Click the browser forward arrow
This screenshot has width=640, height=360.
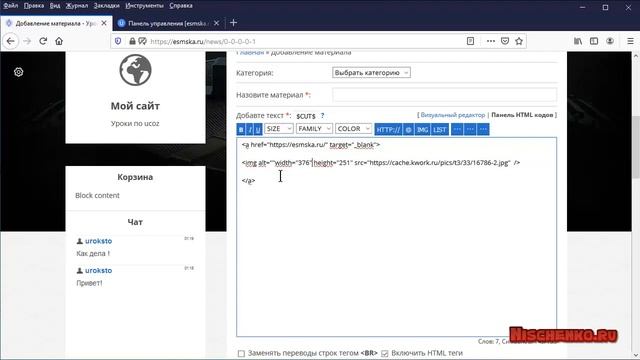(27, 41)
